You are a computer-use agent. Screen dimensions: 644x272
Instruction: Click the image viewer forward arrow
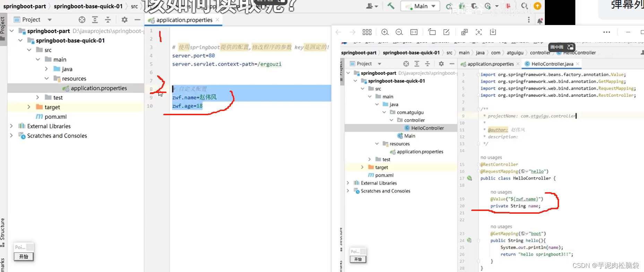click(x=353, y=32)
